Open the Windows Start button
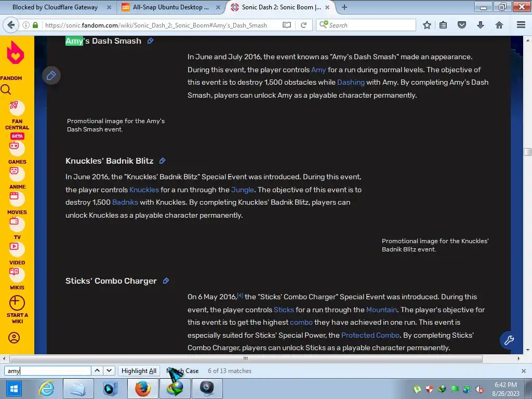 [x=14, y=389]
